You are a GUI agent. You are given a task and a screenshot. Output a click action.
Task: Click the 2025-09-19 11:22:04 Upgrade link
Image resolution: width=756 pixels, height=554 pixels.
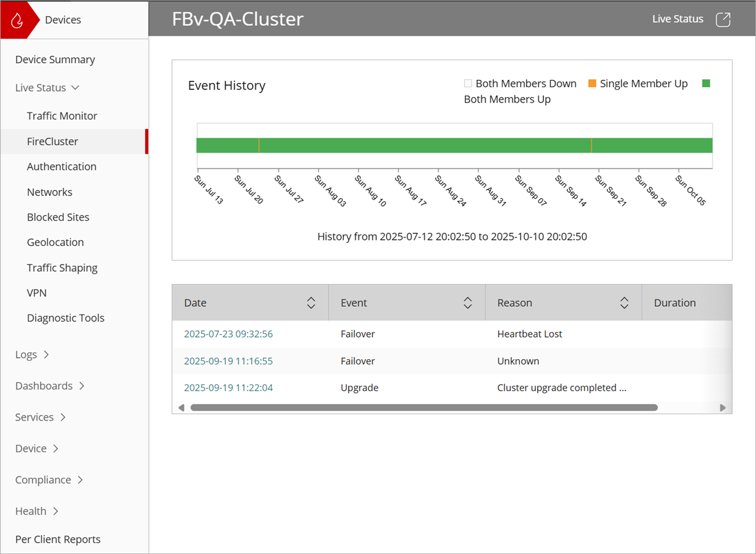pos(228,388)
